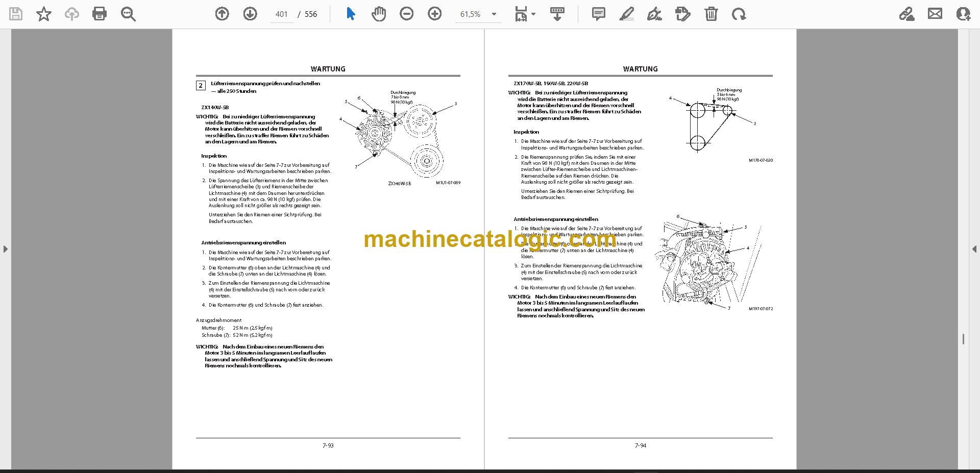
Task: Click the vertical scrollbar thumb
Action: pyautogui.click(x=963, y=339)
